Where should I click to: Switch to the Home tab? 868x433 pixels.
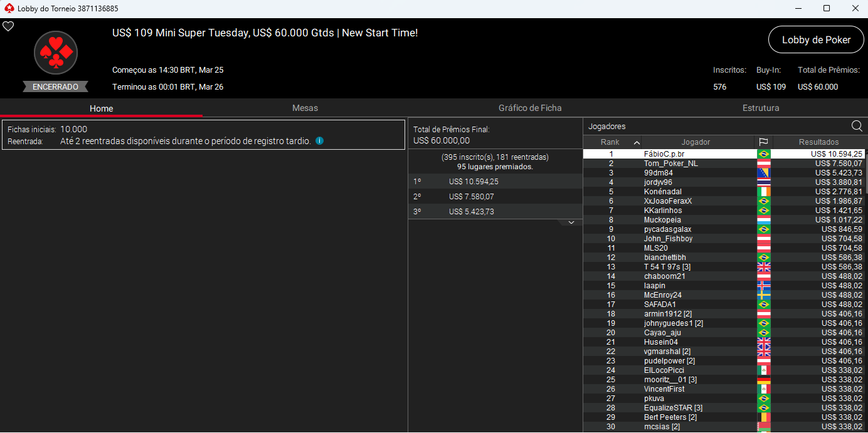pos(102,108)
